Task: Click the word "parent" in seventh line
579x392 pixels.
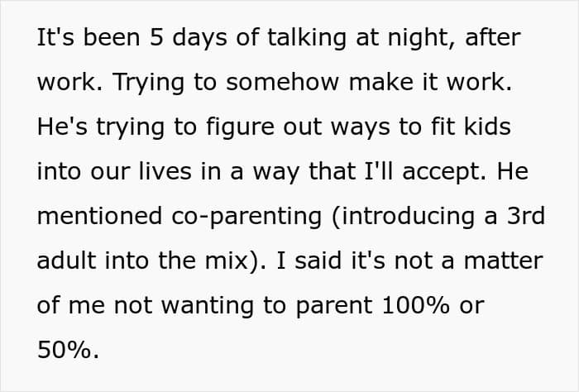Action: point(334,307)
